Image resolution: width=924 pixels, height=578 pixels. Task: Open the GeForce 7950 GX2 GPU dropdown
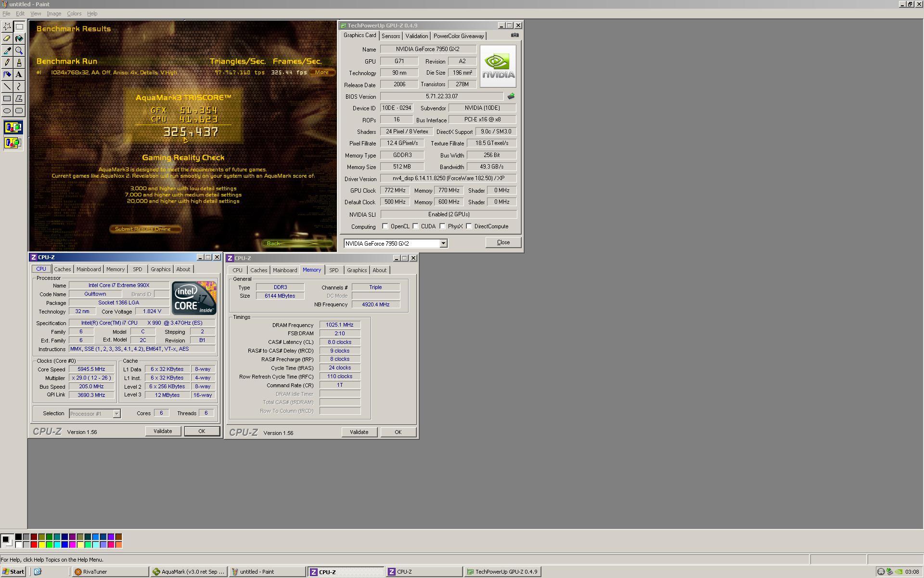click(x=443, y=244)
